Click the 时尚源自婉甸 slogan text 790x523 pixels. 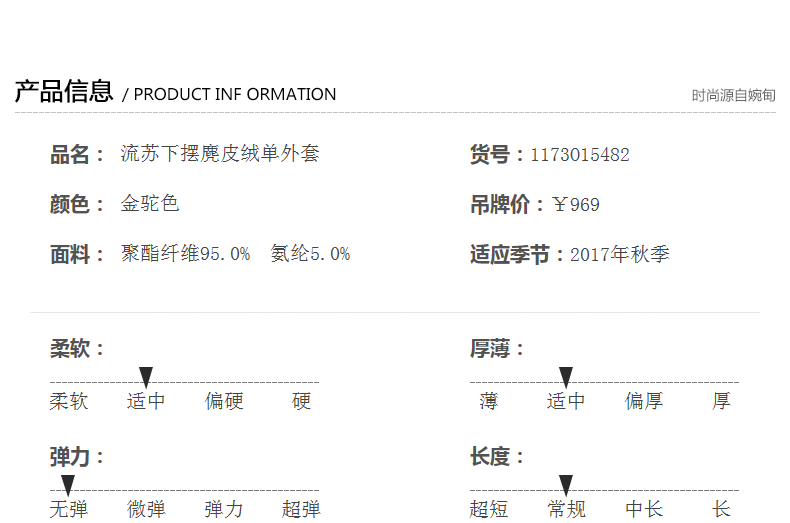733,96
